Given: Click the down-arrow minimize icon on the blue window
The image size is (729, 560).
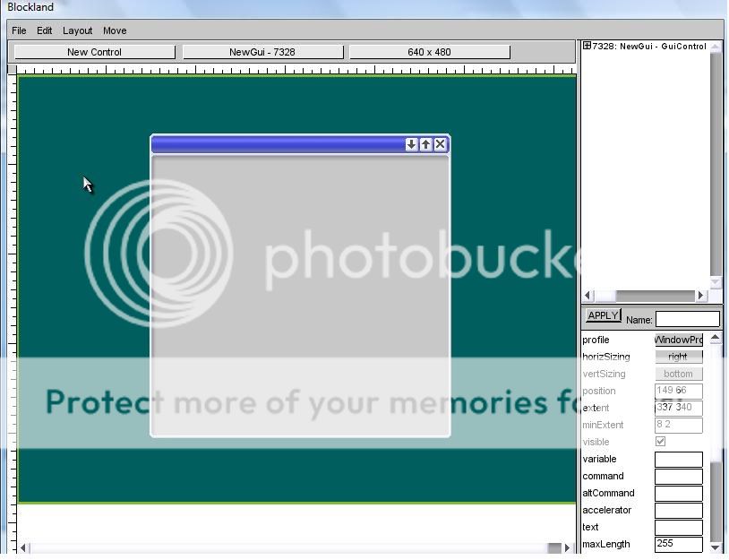Looking at the screenshot, I should pos(411,144).
